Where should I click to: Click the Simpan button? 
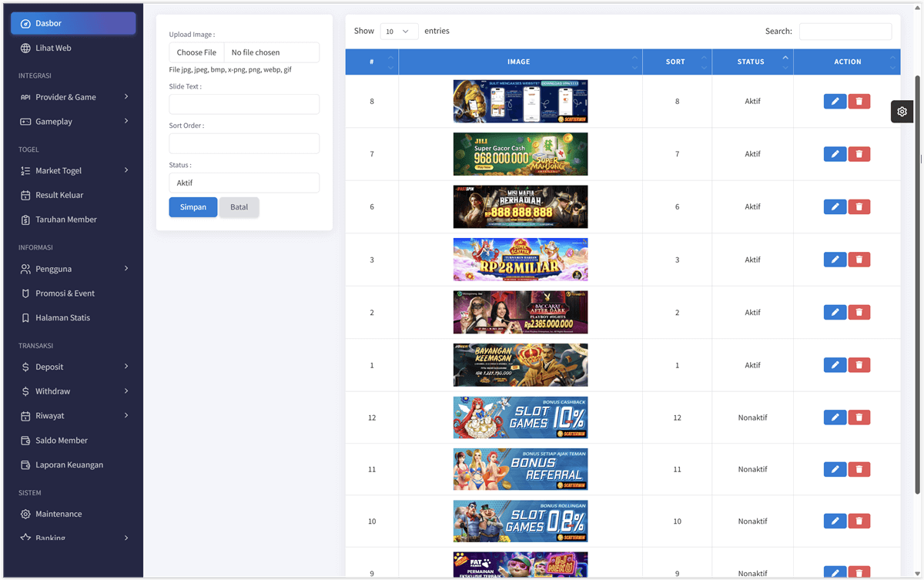click(x=192, y=207)
